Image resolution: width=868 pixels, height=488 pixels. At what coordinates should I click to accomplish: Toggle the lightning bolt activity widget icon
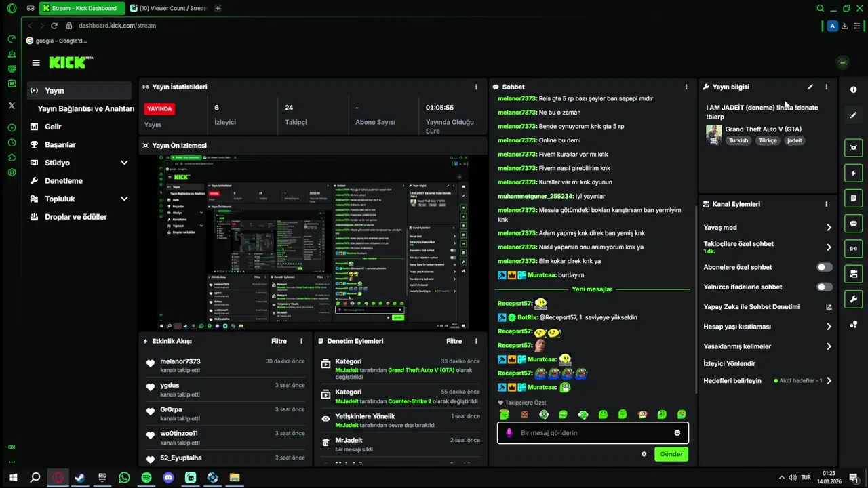pos(853,173)
